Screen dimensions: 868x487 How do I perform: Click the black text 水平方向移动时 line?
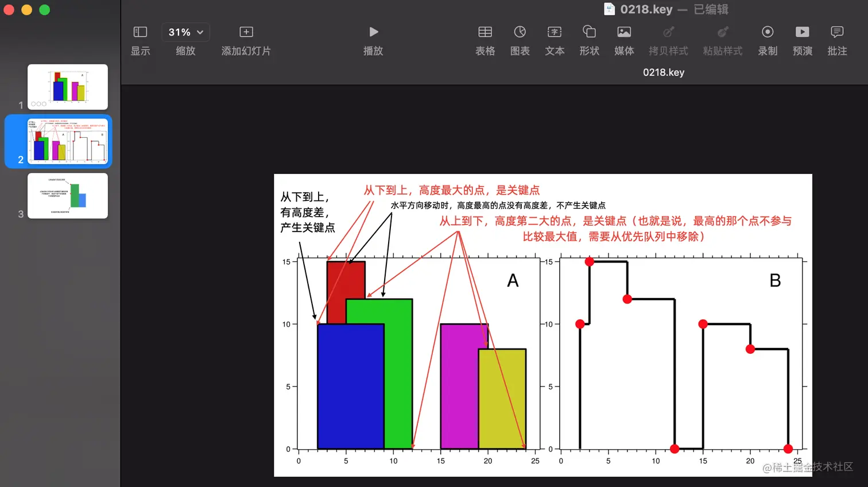[x=498, y=205]
